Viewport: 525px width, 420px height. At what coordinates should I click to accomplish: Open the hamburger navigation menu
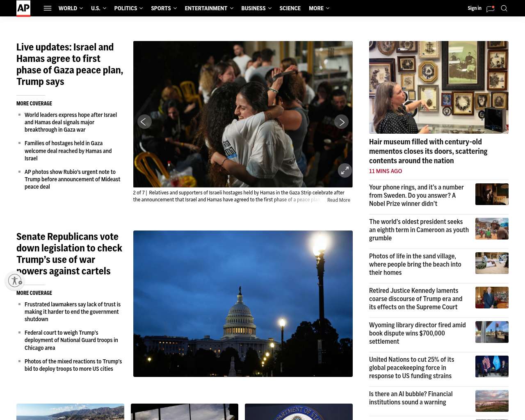point(48,8)
